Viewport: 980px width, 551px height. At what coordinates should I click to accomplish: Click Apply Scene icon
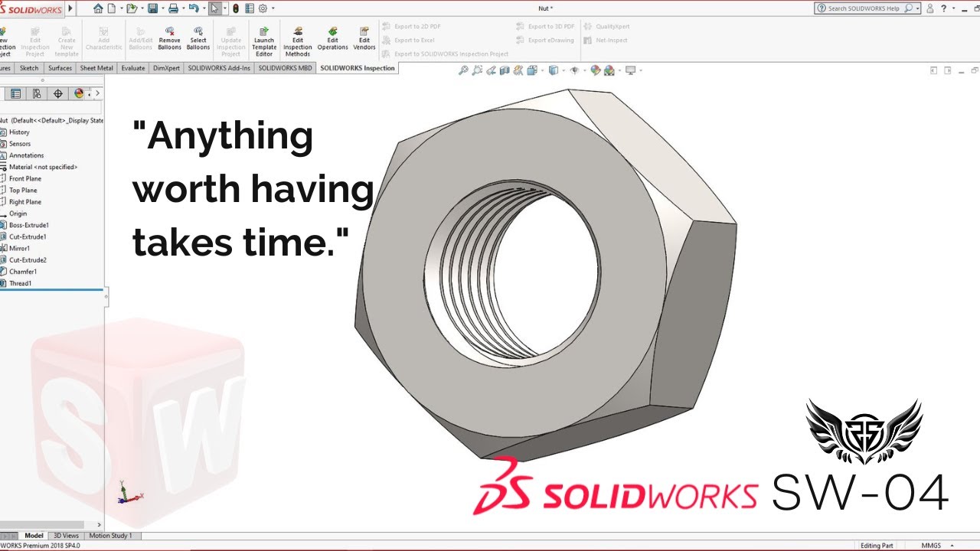609,70
